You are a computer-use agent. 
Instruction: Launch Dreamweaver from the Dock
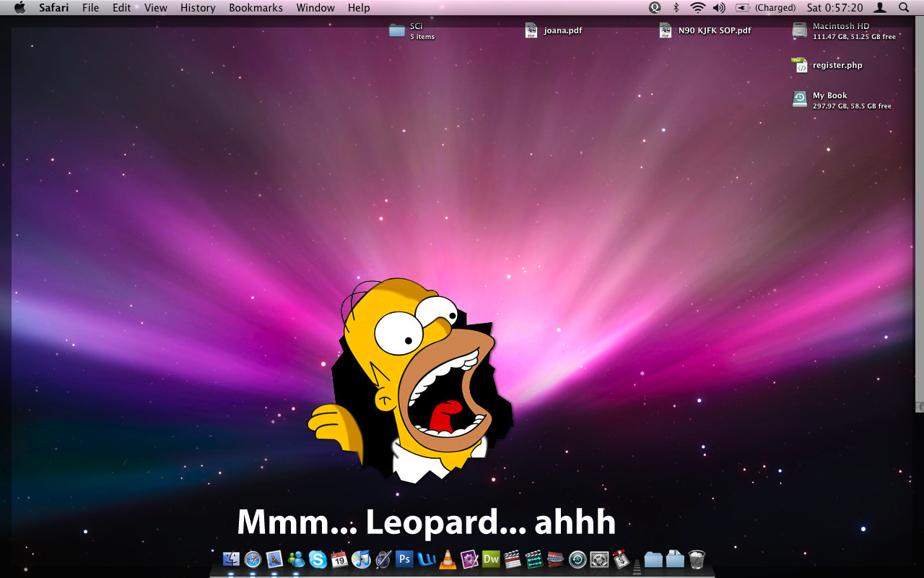pyautogui.click(x=491, y=559)
